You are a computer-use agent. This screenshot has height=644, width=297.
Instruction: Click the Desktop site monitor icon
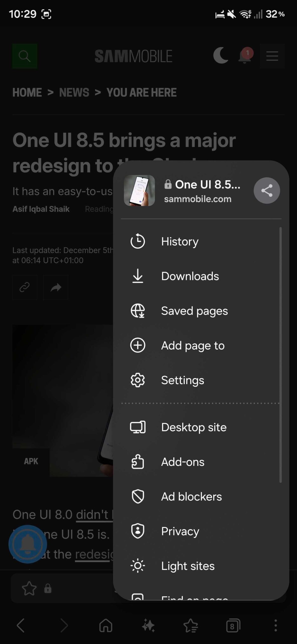(138, 427)
